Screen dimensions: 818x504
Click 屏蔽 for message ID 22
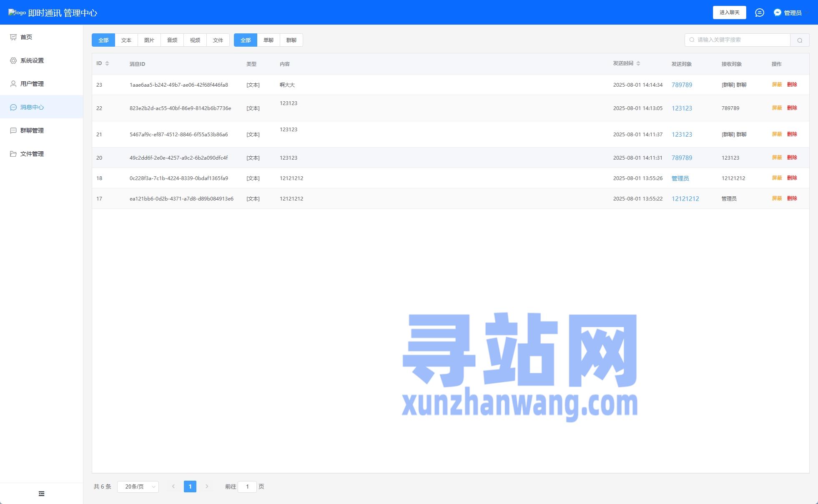777,108
